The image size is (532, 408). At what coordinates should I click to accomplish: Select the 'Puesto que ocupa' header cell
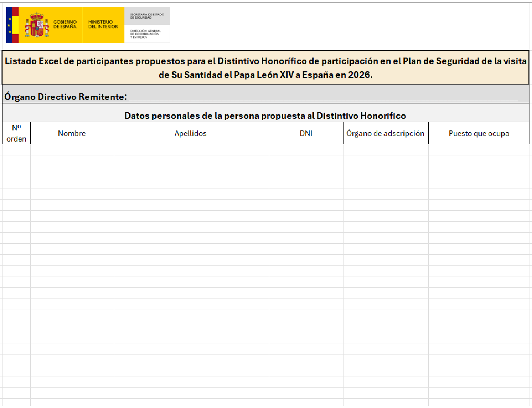pyautogui.click(x=479, y=133)
